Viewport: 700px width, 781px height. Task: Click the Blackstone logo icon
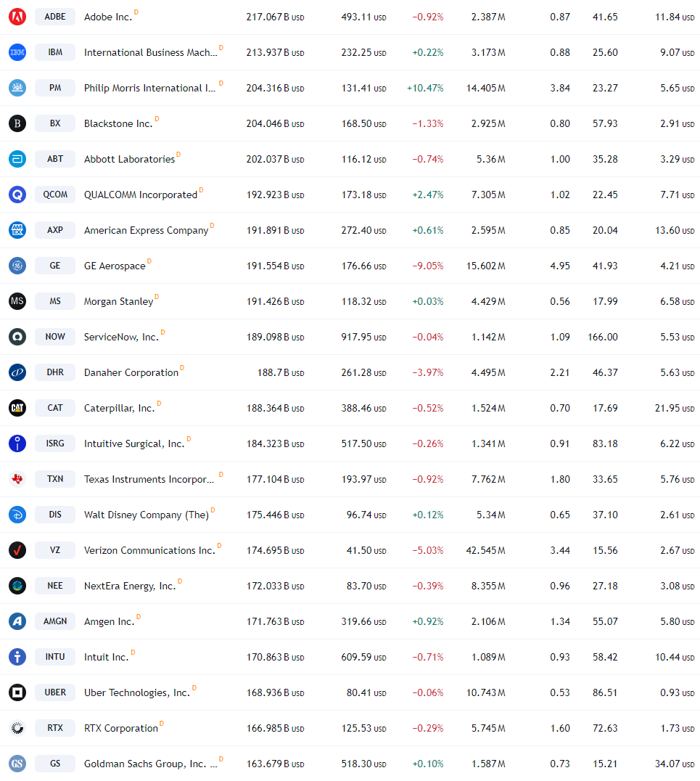pyautogui.click(x=17, y=123)
